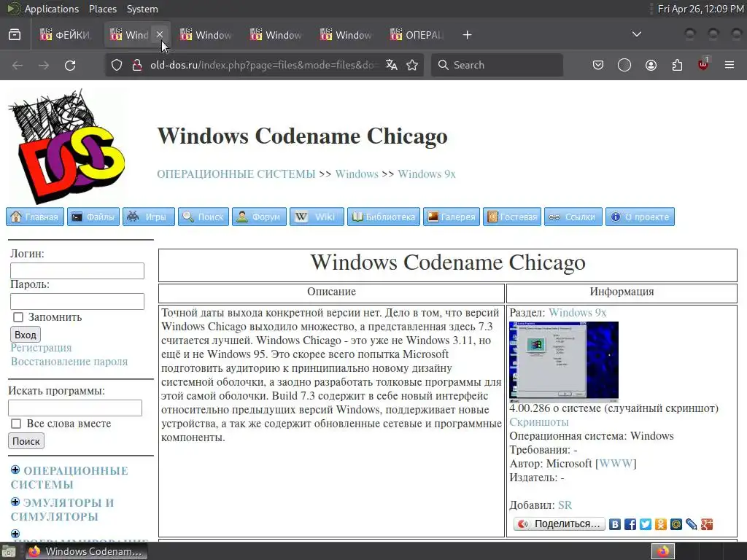747x560 pixels.
Task: Share via Mail.ru icon
Action: (x=676, y=524)
